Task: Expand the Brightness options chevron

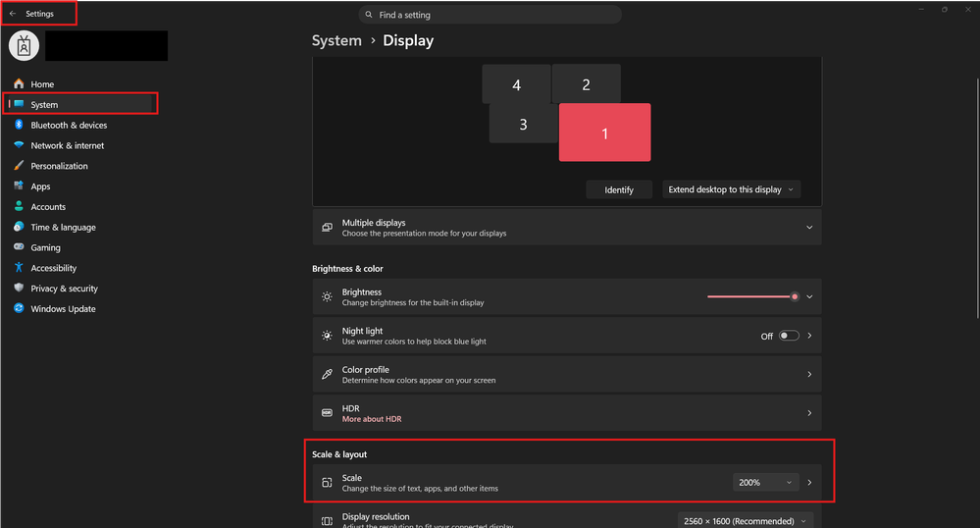Action: (809, 296)
